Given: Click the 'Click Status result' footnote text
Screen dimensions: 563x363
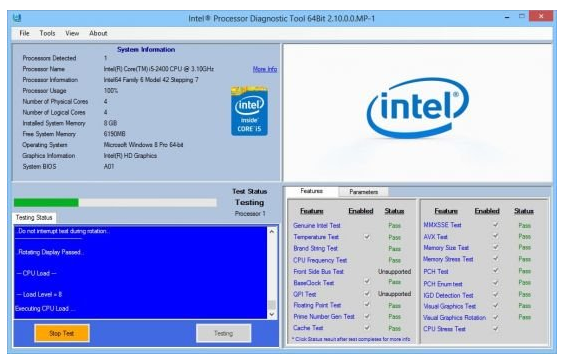Looking at the screenshot, I should click(351, 339).
